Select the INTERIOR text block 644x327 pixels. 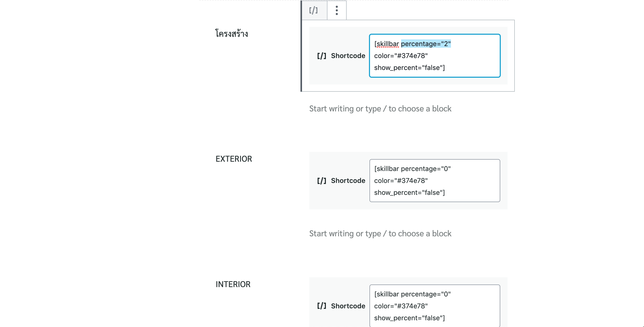pyautogui.click(x=233, y=284)
